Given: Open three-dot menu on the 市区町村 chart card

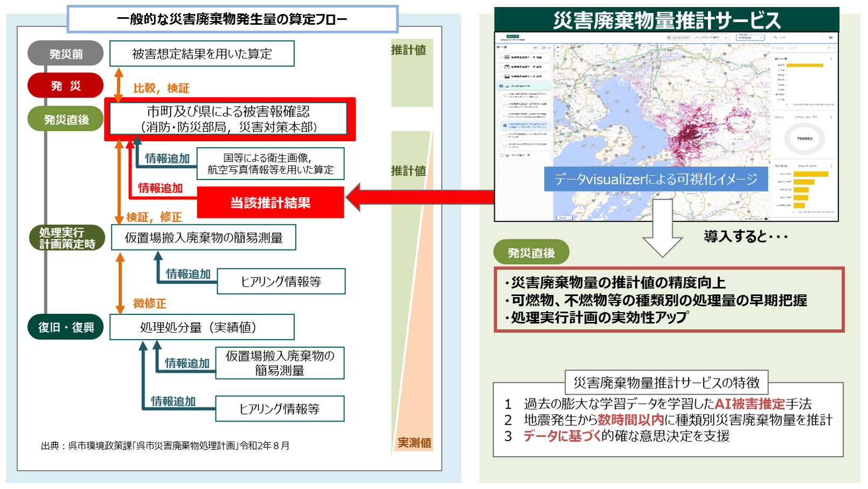Looking at the screenshot, I should (831, 166).
